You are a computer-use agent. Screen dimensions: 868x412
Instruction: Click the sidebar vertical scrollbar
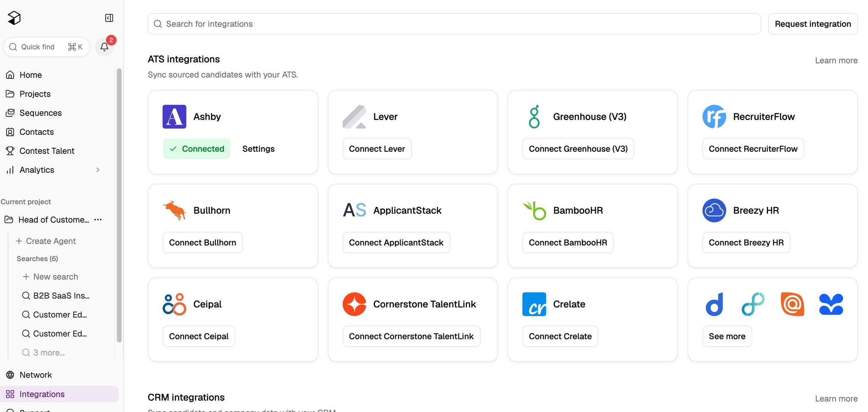coord(119,205)
